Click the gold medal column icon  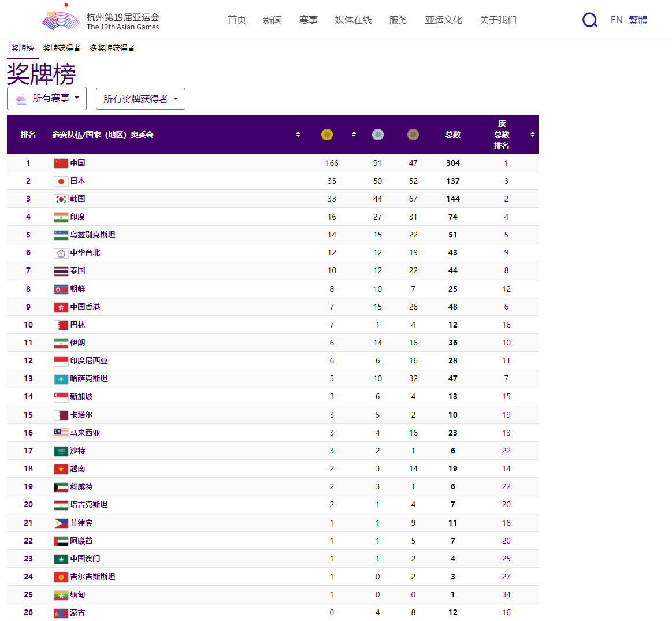(327, 135)
